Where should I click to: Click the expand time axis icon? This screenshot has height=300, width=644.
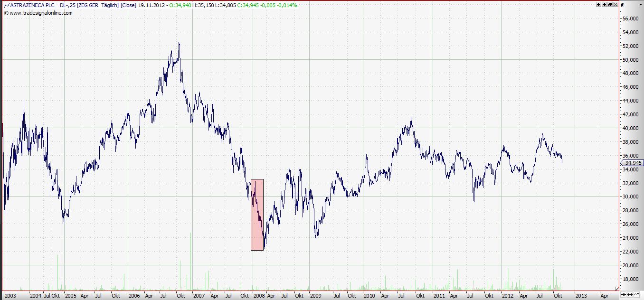[x=630, y=294]
